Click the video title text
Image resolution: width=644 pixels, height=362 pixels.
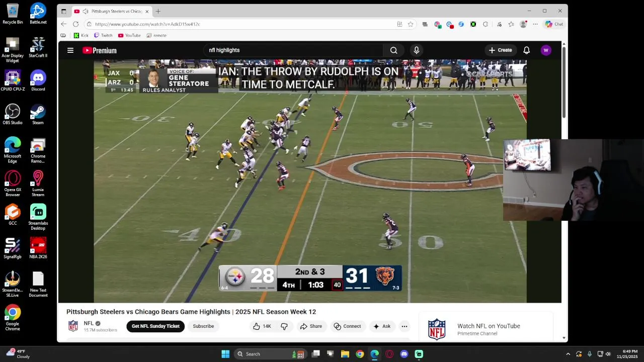[x=191, y=312]
